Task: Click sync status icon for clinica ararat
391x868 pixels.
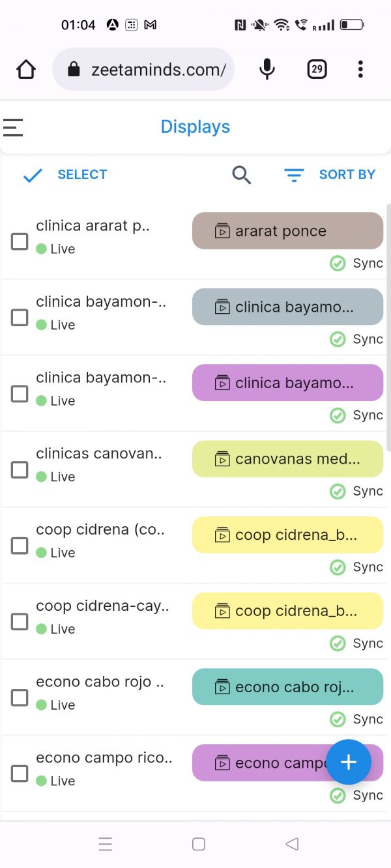Action: point(338,263)
